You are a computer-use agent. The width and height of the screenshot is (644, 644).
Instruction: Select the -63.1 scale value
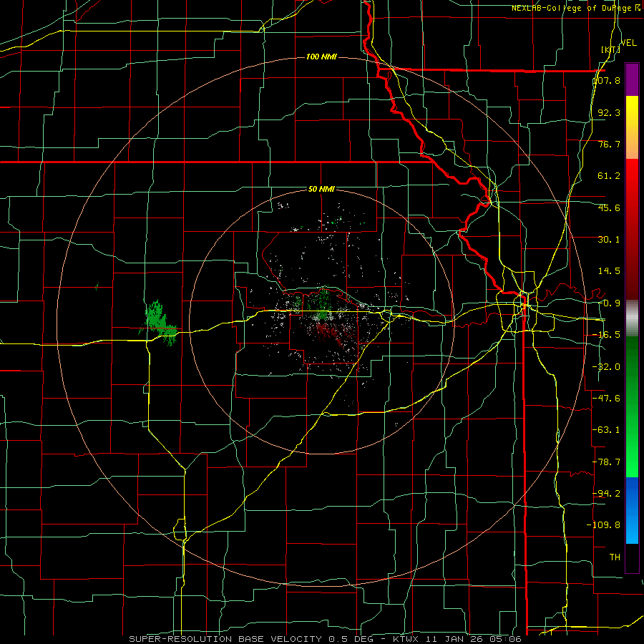point(607,430)
